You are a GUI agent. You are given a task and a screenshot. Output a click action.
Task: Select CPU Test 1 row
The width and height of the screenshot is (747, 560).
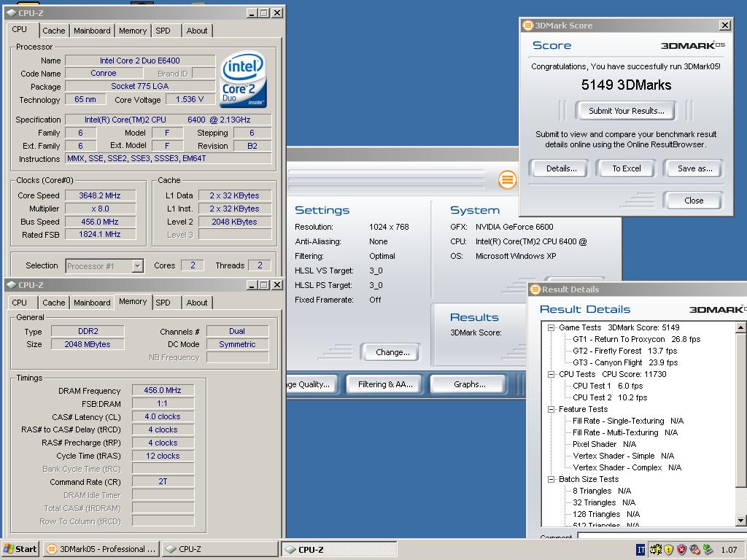pyautogui.click(x=608, y=386)
